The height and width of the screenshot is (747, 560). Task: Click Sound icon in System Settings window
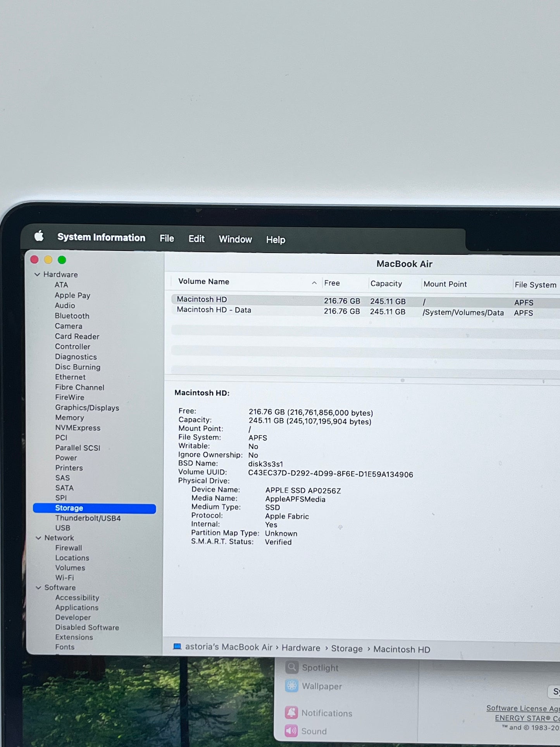(x=291, y=731)
